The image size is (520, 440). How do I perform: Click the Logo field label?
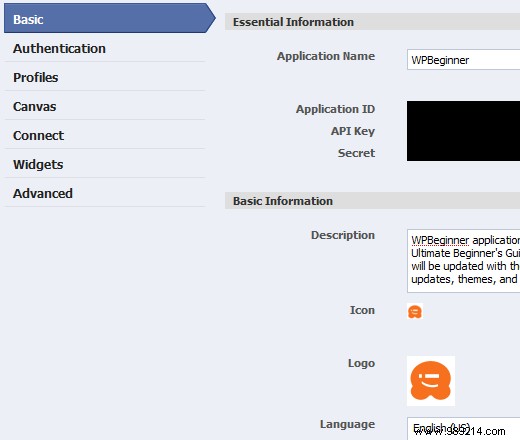361,363
